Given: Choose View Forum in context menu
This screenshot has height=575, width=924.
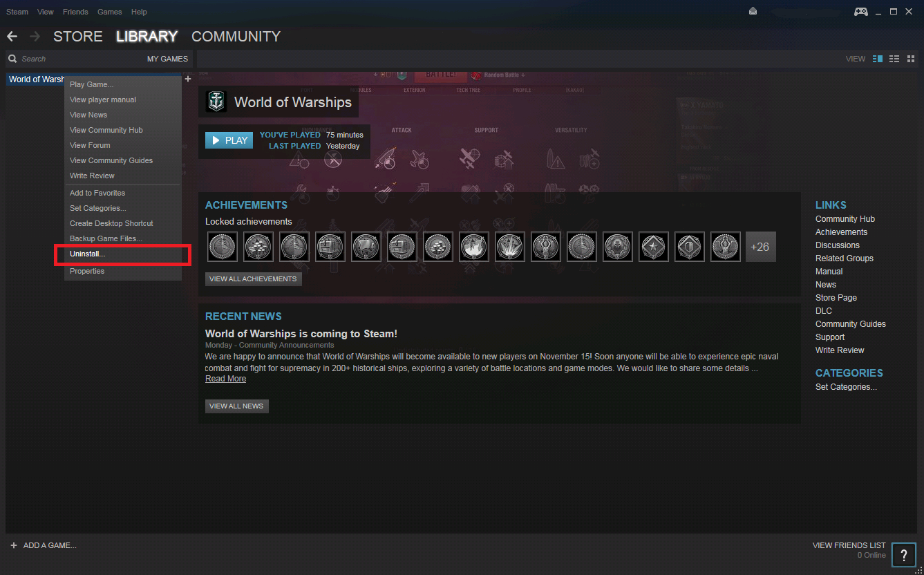Looking at the screenshot, I should click(x=123, y=145).
